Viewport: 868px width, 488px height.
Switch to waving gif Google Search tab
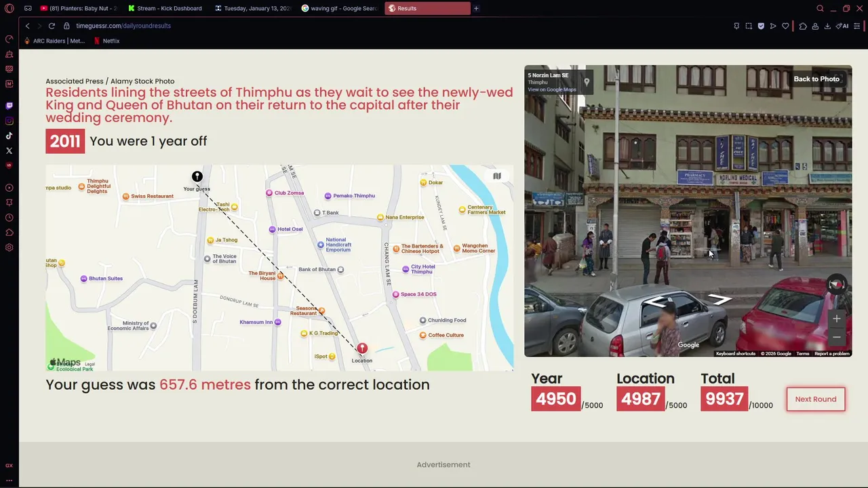tap(338, 8)
